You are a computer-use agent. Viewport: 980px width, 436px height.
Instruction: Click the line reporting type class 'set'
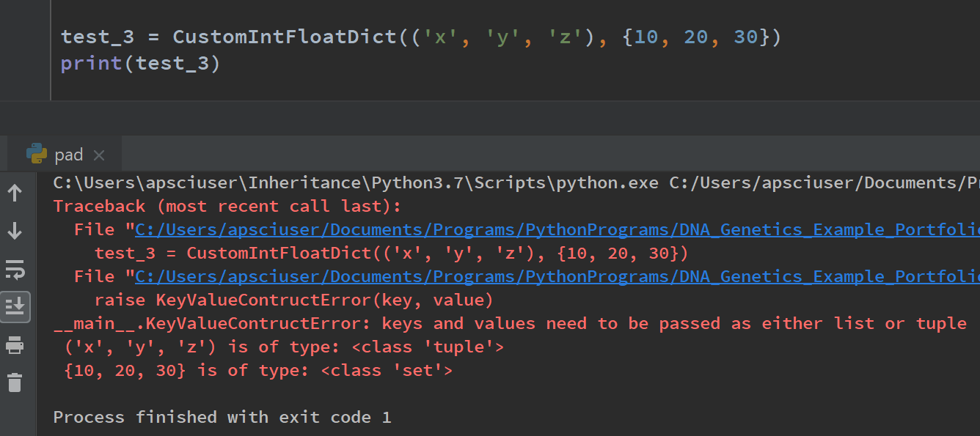258,371
